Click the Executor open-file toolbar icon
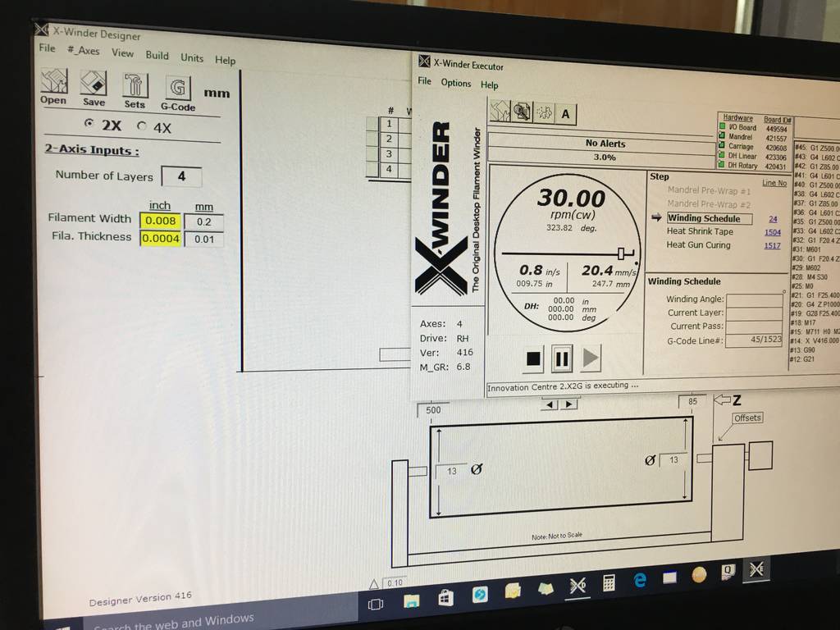The image size is (840, 630). coord(500,111)
